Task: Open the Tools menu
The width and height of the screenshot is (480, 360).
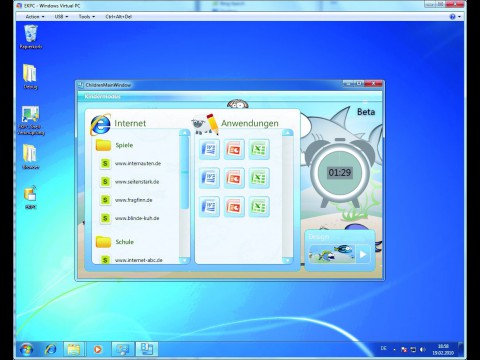Action: pyautogui.click(x=86, y=16)
